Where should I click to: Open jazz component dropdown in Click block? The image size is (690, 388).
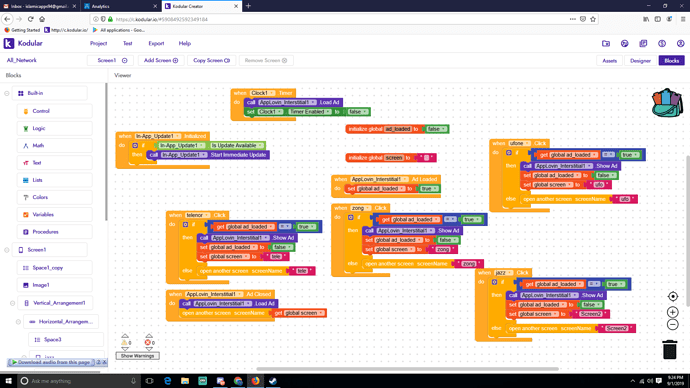(x=502, y=273)
